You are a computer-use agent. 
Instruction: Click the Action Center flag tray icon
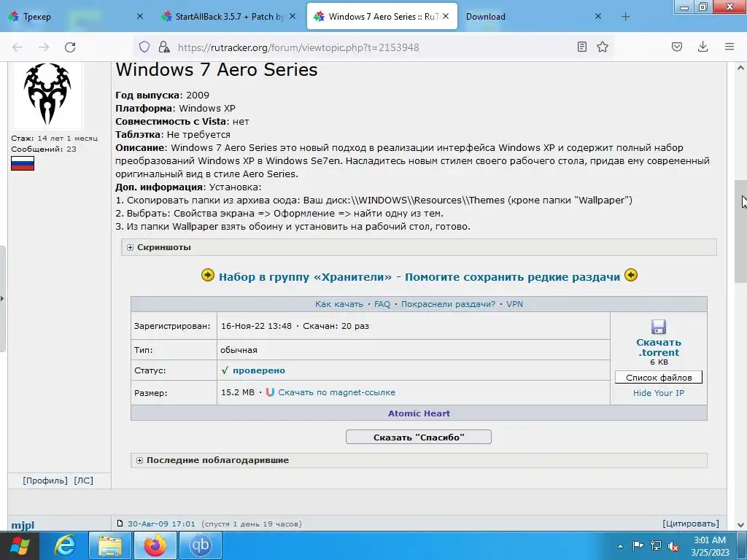click(638, 545)
